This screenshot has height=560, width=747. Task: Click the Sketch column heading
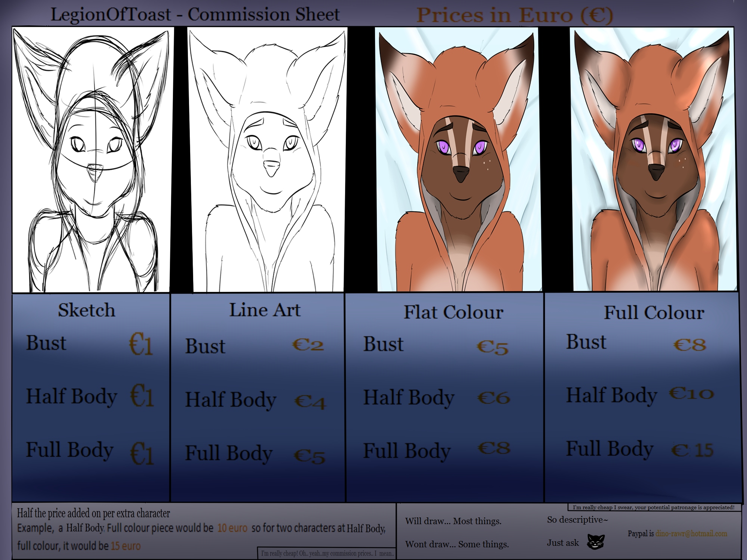click(x=87, y=310)
